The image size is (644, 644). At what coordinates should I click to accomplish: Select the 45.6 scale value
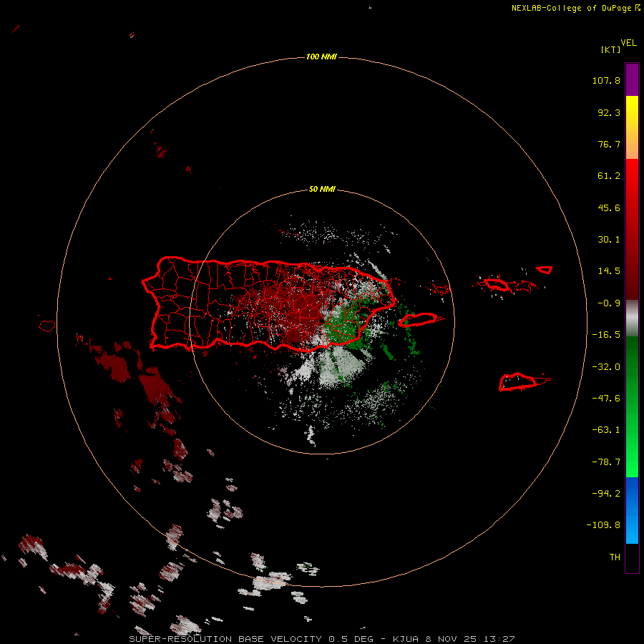[609, 208]
